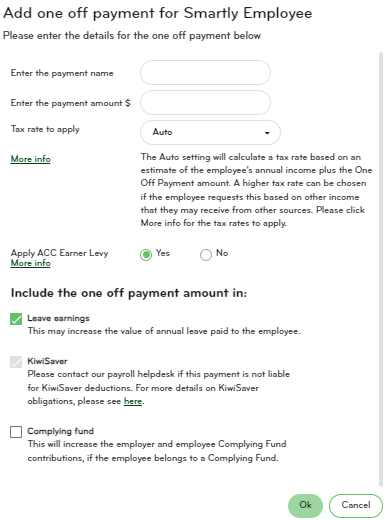Viewport: 387px width, 520px height.
Task: Enable the Complying fund checkbox
Action: pos(16,432)
